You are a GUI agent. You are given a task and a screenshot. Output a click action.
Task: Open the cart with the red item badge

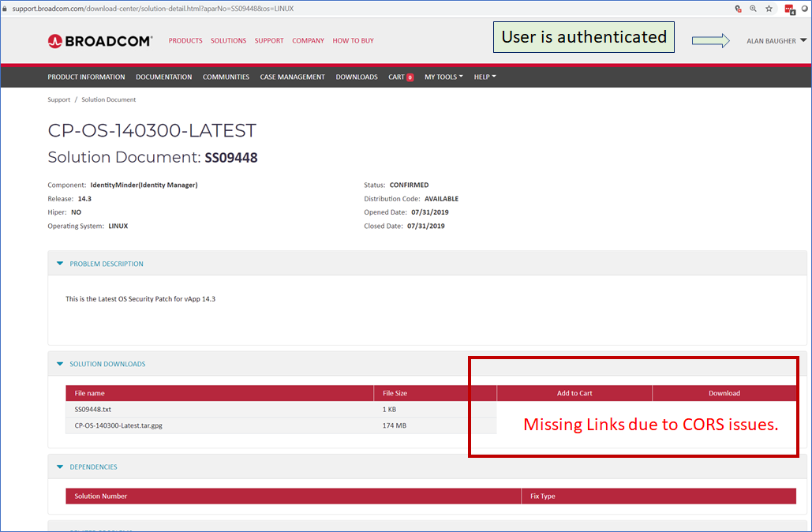click(399, 77)
